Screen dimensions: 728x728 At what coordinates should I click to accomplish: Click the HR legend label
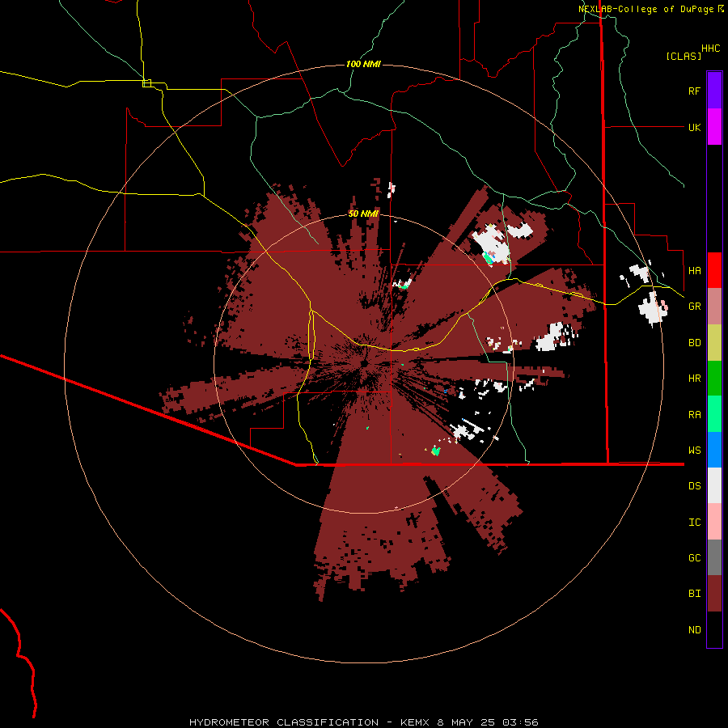pos(694,379)
